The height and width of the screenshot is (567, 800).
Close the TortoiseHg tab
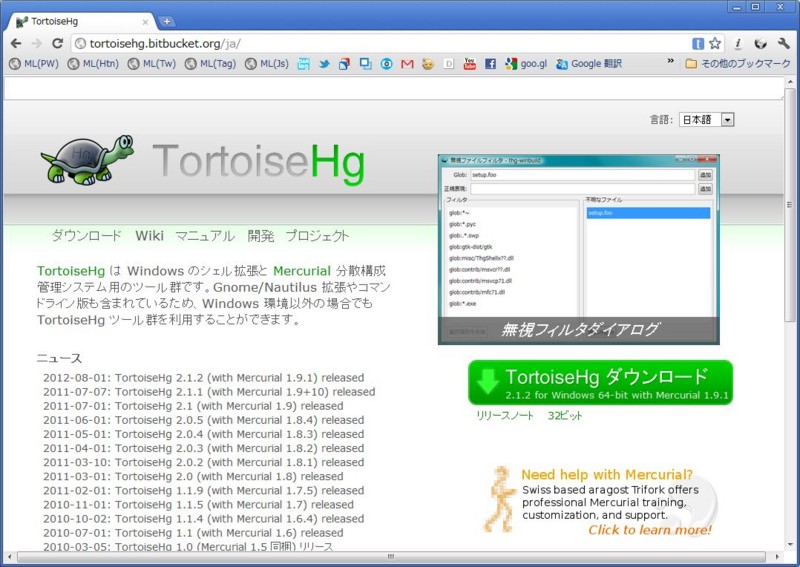point(145,22)
